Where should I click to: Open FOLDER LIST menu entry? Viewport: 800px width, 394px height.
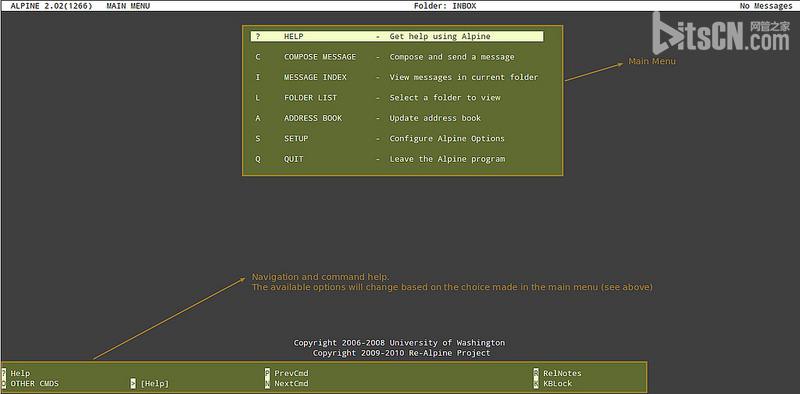[310, 97]
